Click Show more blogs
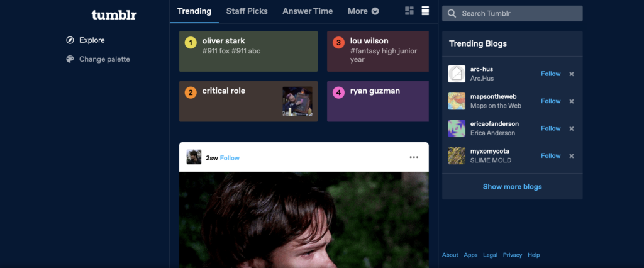 [x=512, y=187]
